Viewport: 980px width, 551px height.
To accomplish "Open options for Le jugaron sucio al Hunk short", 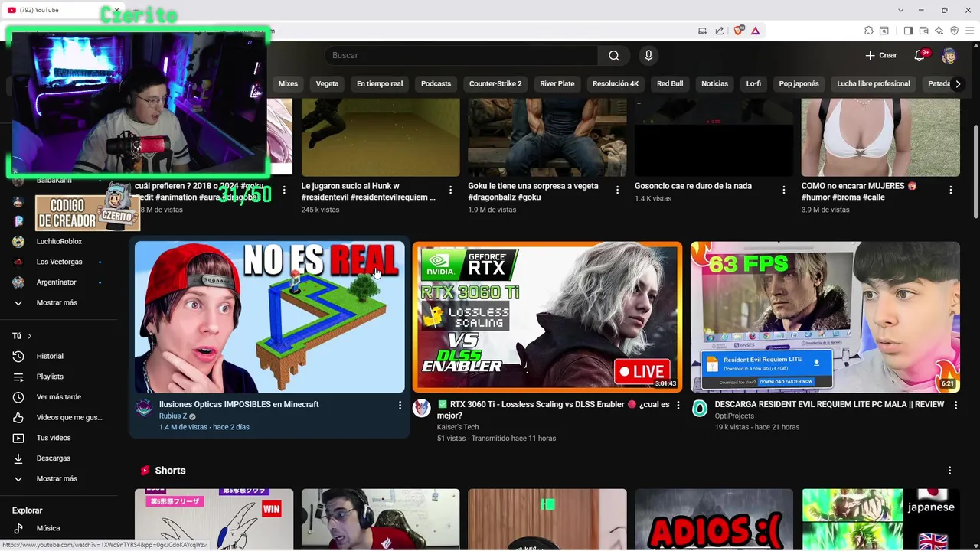I will click(x=450, y=190).
